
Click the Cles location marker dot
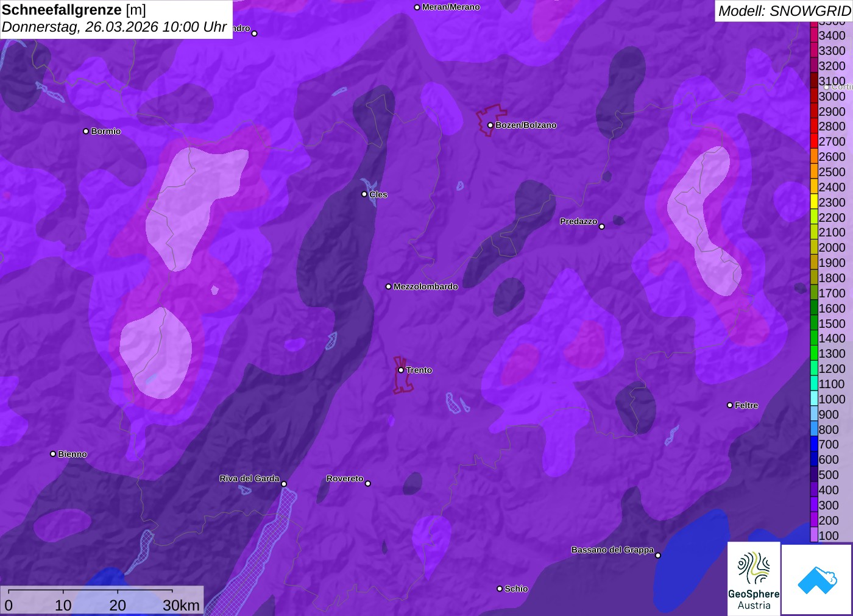(364, 194)
